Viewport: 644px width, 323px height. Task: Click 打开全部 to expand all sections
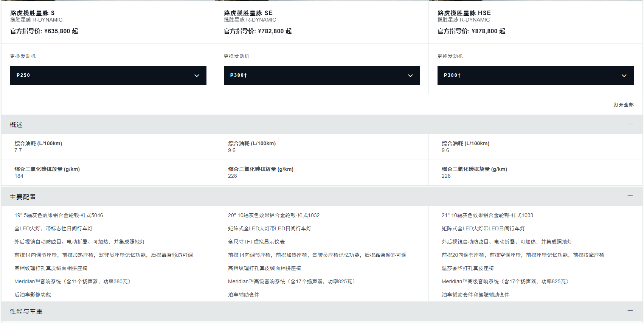pos(624,105)
